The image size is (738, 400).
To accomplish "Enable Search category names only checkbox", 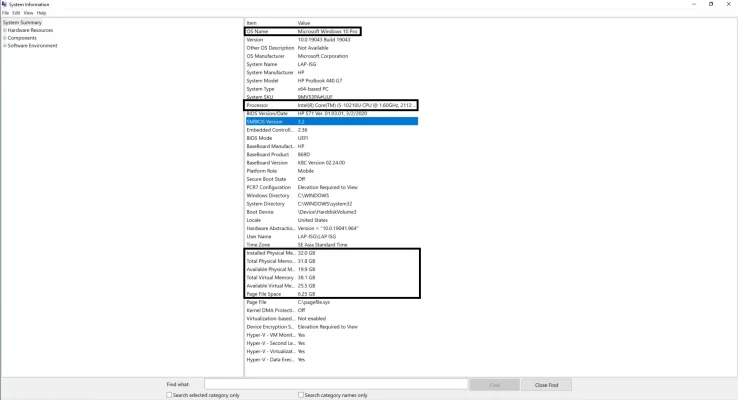I will click(x=301, y=395).
